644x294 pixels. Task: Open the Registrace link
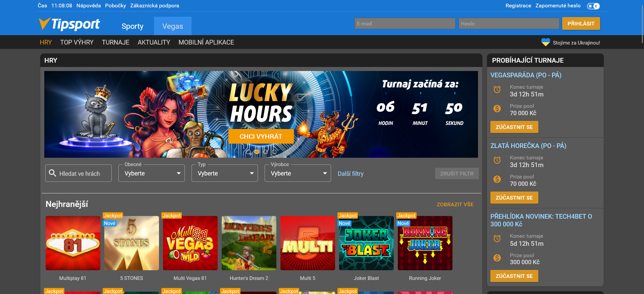518,6
